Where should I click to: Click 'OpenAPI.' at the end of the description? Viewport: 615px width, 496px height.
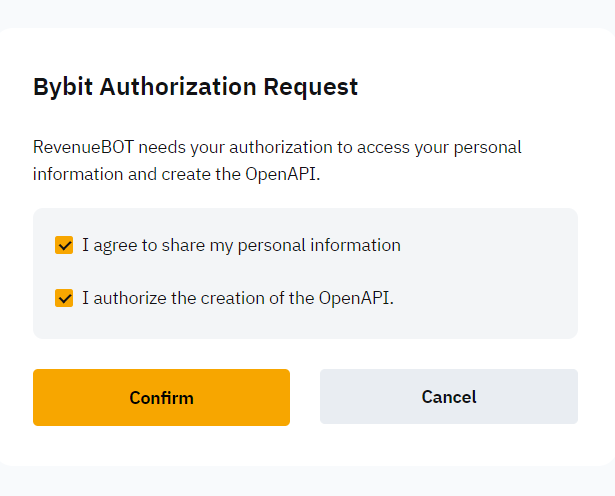coord(283,174)
